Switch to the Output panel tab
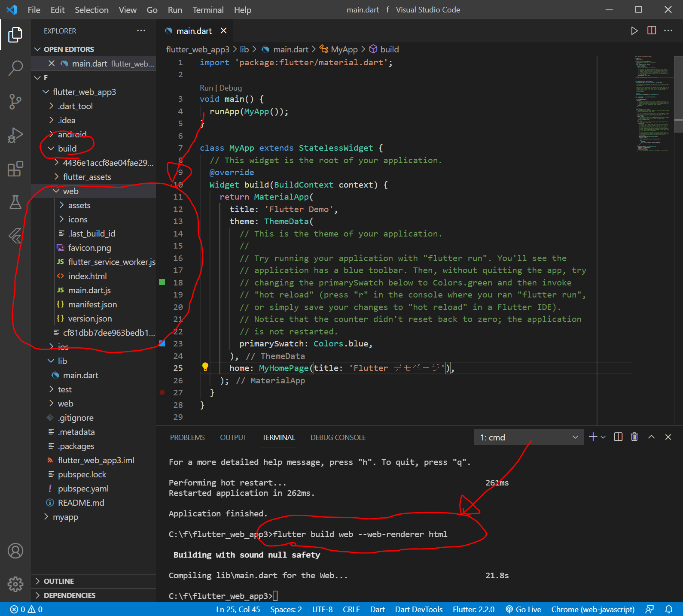The width and height of the screenshot is (683, 616). 233,437
